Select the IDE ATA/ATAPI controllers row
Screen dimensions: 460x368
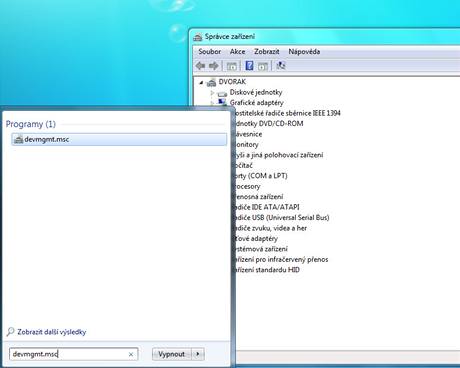click(x=266, y=207)
